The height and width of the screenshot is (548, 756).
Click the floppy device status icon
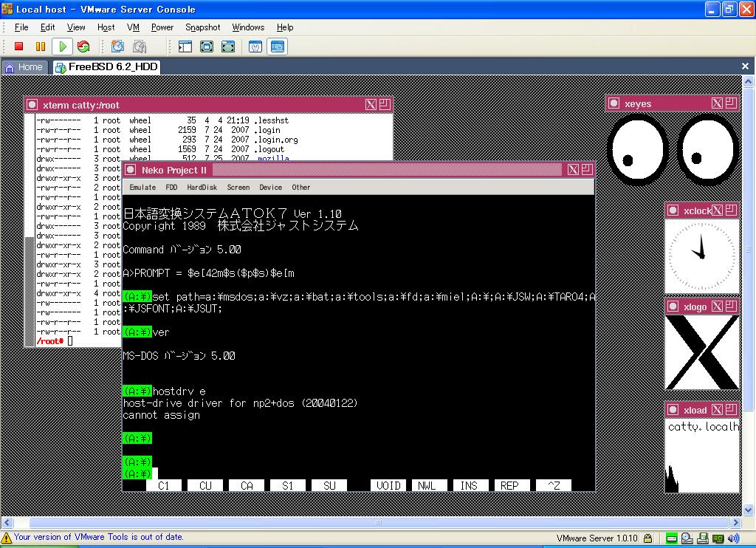[x=703, y=538]
